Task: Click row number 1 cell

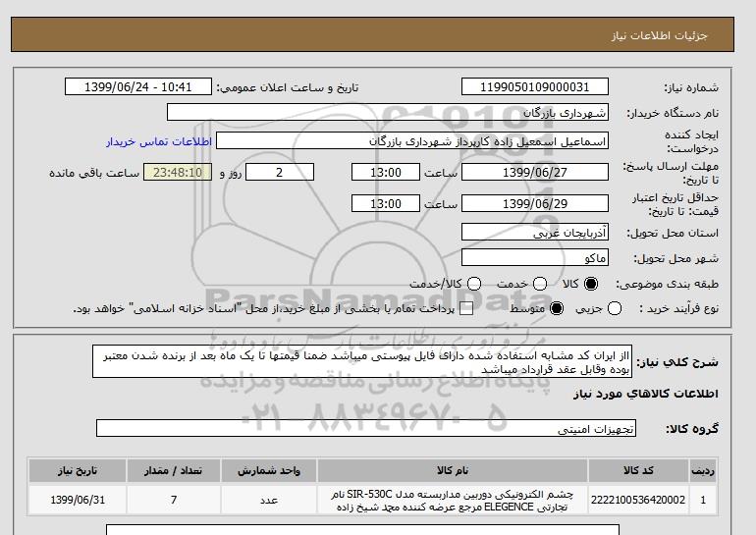Action: coord(703,500)
